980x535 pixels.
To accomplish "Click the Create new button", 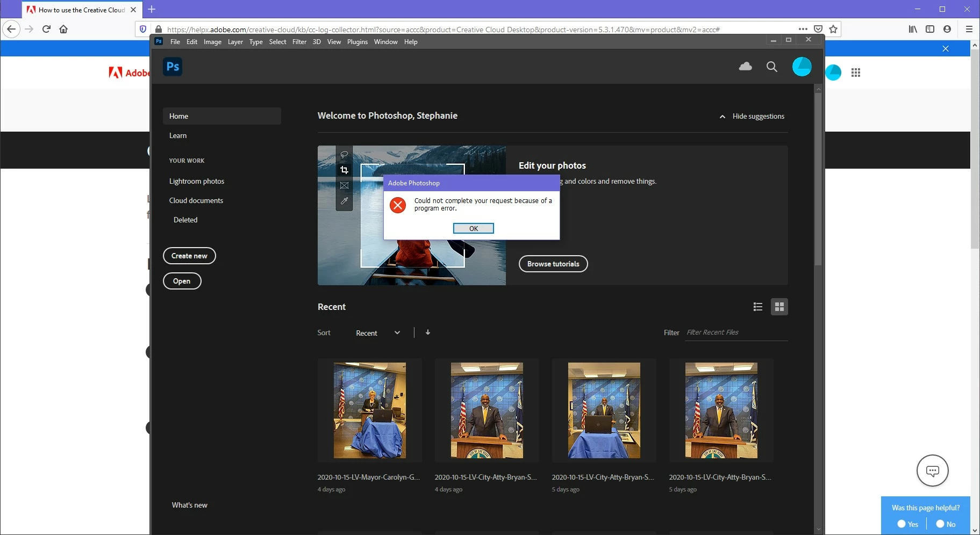I will click(x=189, y=256).
